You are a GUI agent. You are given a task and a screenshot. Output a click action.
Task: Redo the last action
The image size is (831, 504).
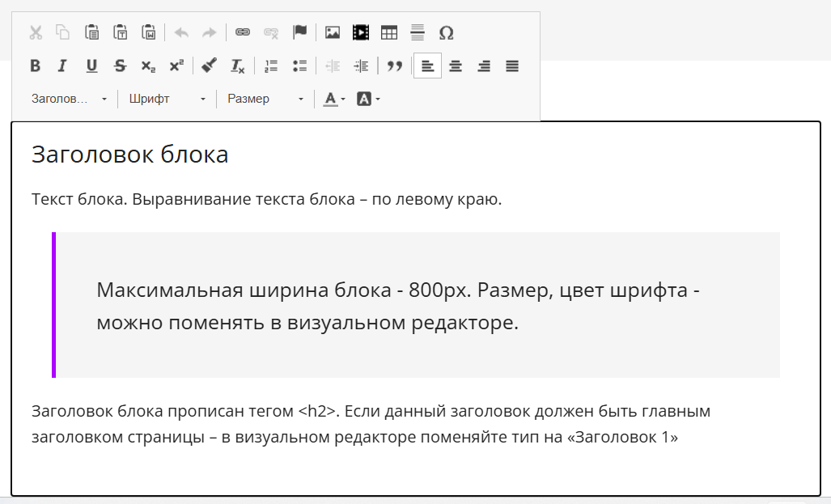click(x=210, y=33)
